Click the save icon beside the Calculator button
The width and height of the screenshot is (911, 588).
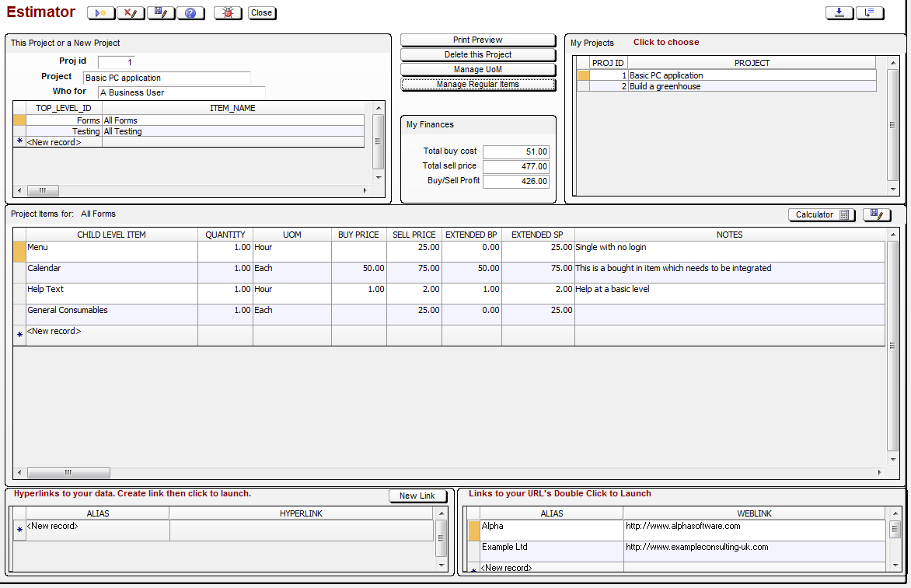[877, 214]
